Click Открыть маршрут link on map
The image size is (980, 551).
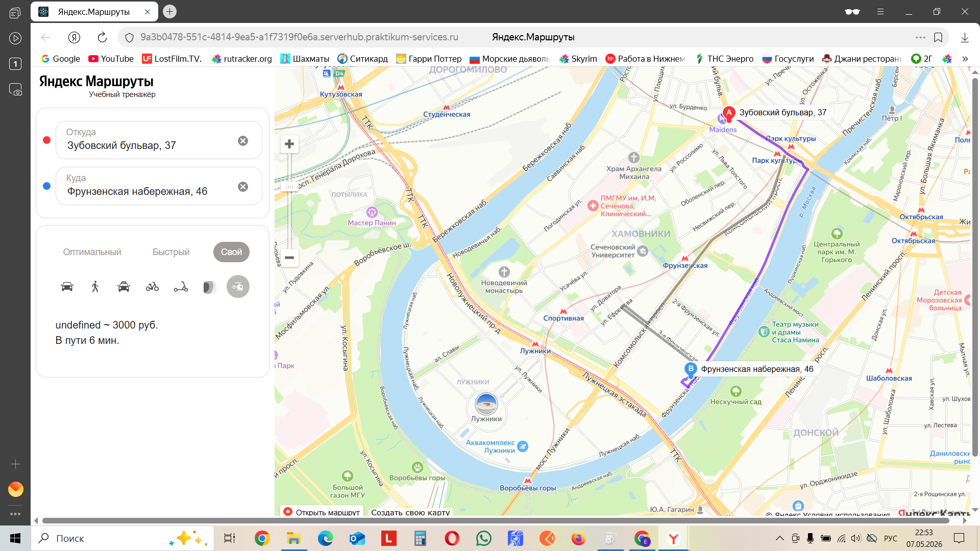(322, 512)
